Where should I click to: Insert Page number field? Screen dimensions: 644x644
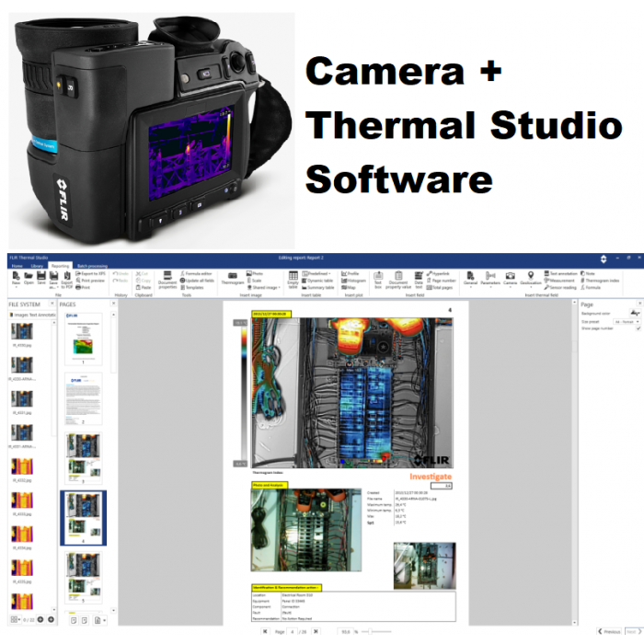pyautogui.click(x=442, y=281)
